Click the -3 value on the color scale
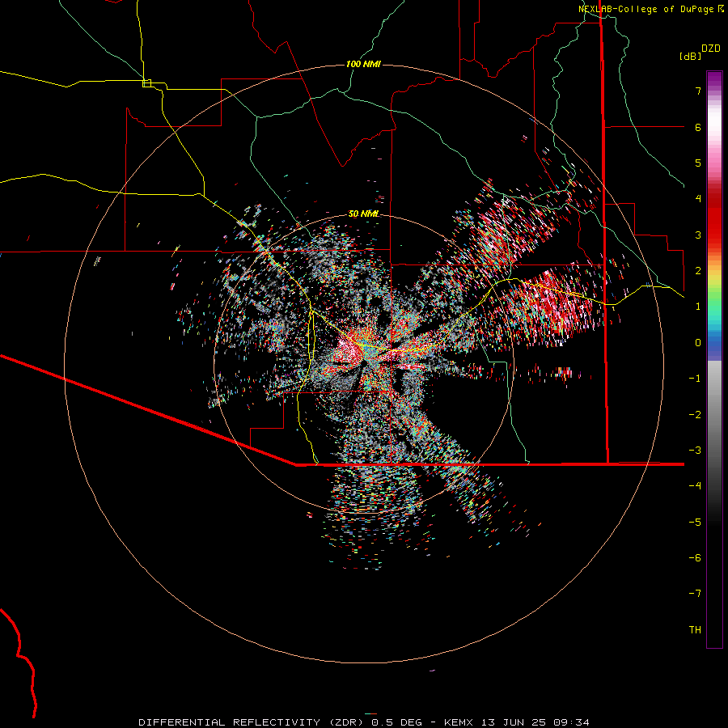The width and height of the screenshot is (728, 728). coord(695,450)
